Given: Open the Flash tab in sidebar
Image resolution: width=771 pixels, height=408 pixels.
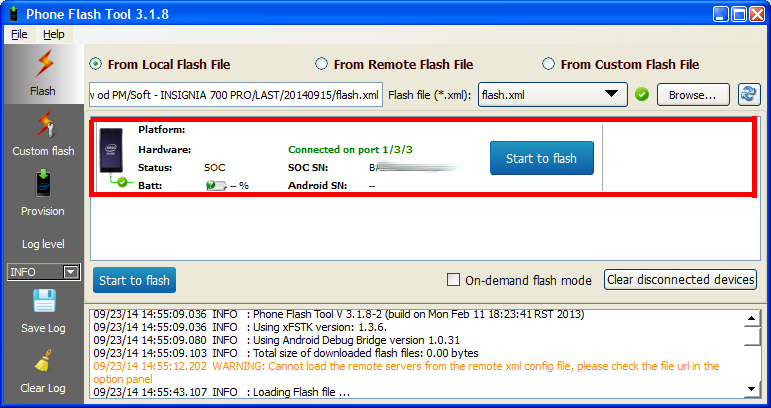Looking at the screenshot, I should (x=43, y=74).
